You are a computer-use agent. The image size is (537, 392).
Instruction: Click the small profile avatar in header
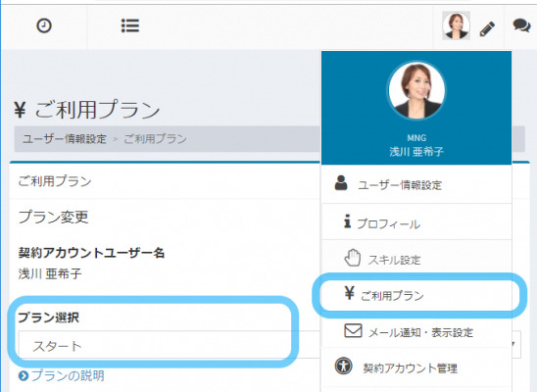point(456,25)
